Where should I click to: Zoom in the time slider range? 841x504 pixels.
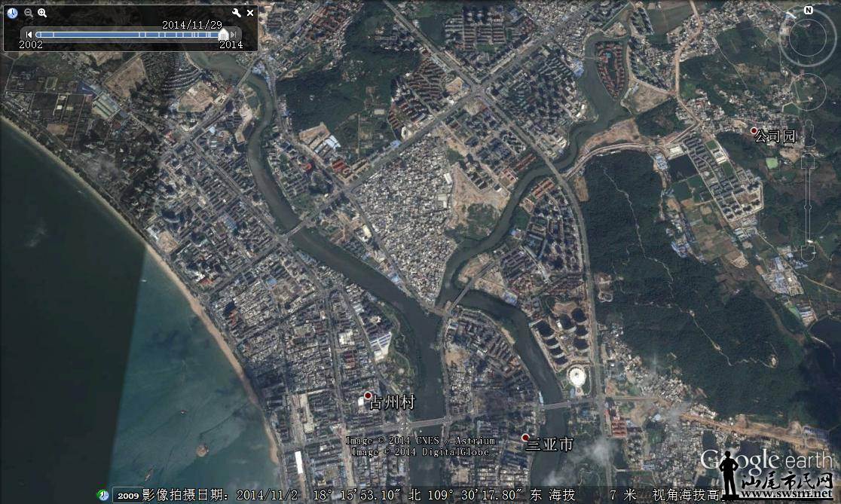click(x=42, y=13)
